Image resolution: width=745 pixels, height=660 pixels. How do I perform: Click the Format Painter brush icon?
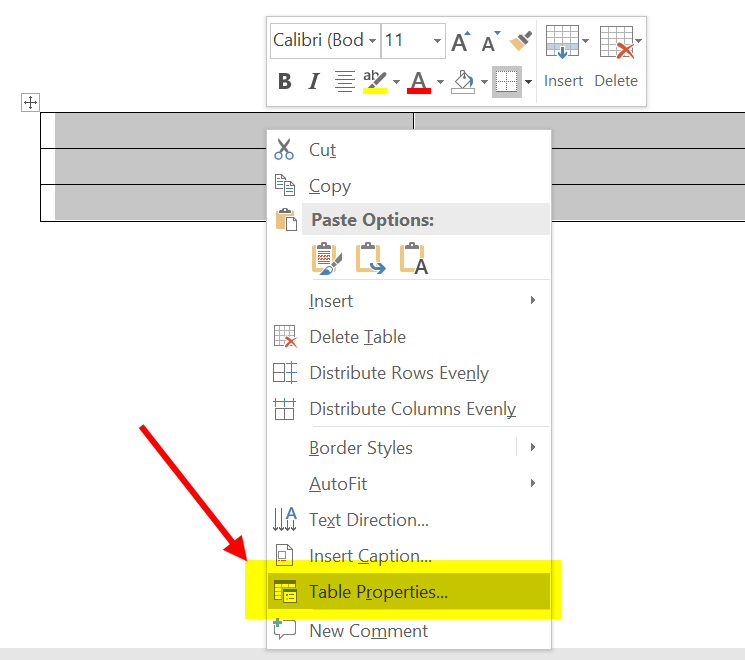point(520,41)
